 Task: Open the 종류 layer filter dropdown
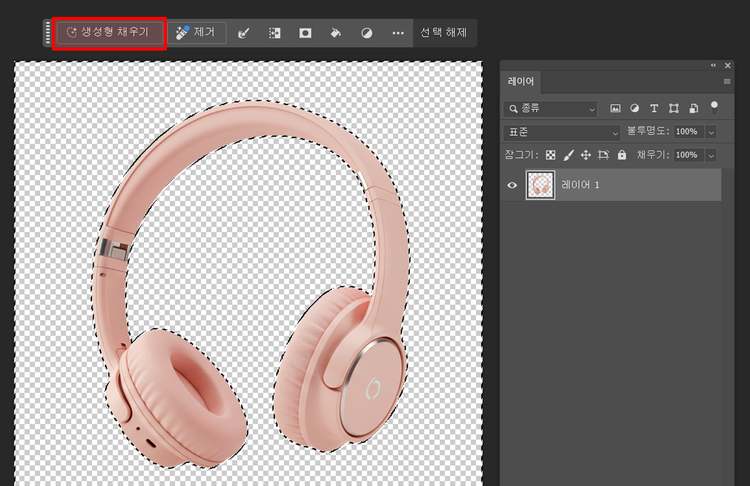click(x=551, y=108)
